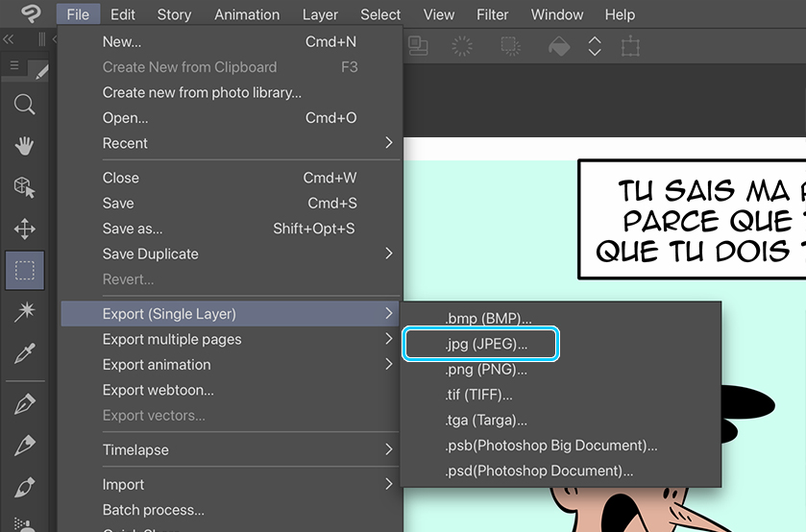Click the transform scale icon in command bar
The width and height of the screenshot is (806, 532).
[630, 45]
